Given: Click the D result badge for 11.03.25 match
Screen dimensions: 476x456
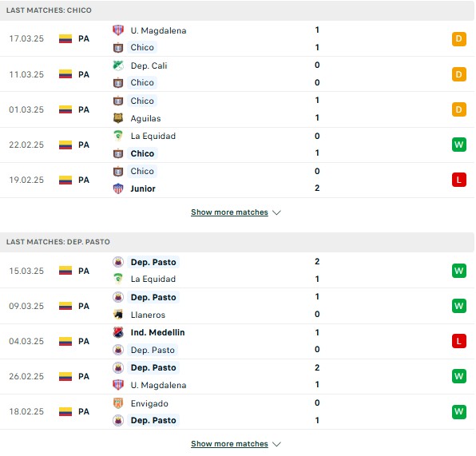Looking at the screenshot, I should (458, 74).
